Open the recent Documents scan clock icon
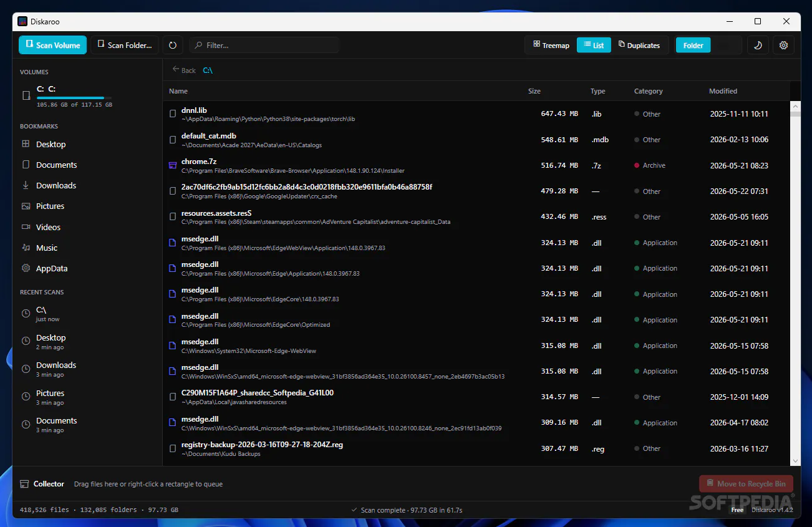 point(26,425)
